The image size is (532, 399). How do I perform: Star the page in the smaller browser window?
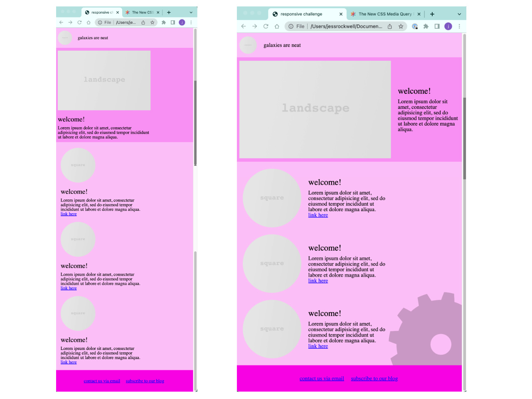coord(153,22)
